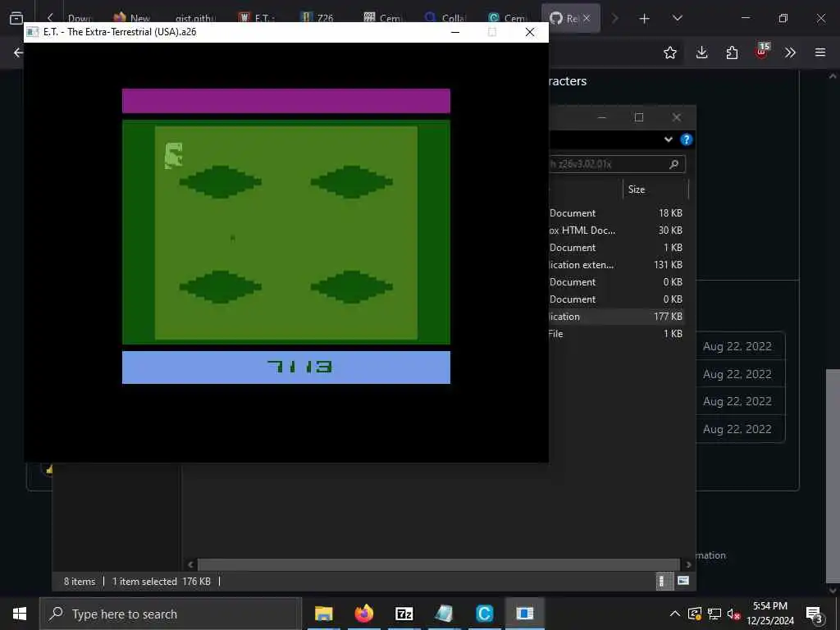Go back with the browser back arrow
The height and width of the screenshot is (630, 840).
(x=18, y=52)
